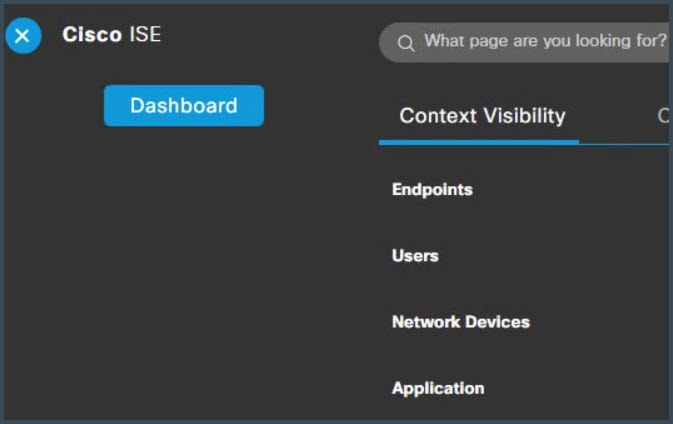Viewport: 673px width, 424px height.
Task: Open the Application page link
Action: [438, 388]
